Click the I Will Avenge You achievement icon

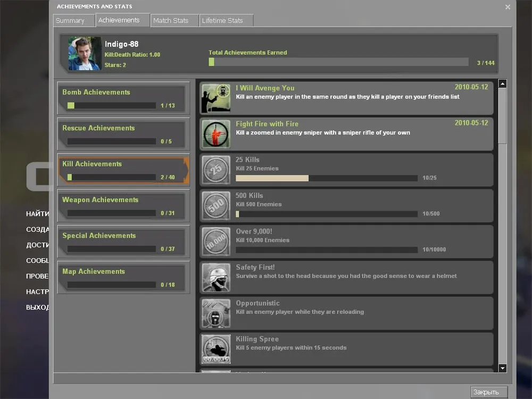tap(216, 98)
